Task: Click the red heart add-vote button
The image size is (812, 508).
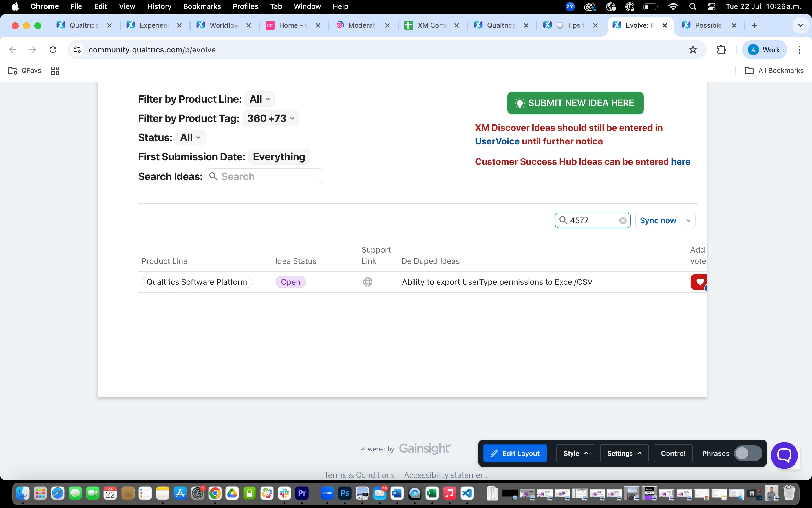Action: click(699, 282)
